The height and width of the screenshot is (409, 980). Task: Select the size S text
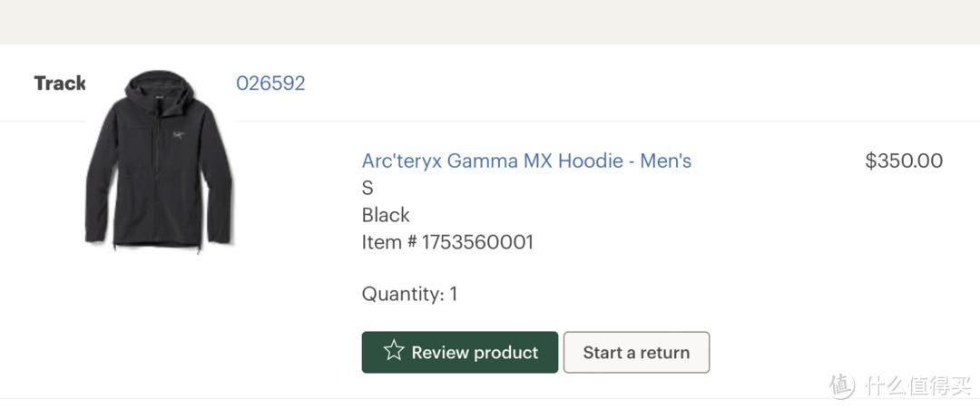point(367,189)
